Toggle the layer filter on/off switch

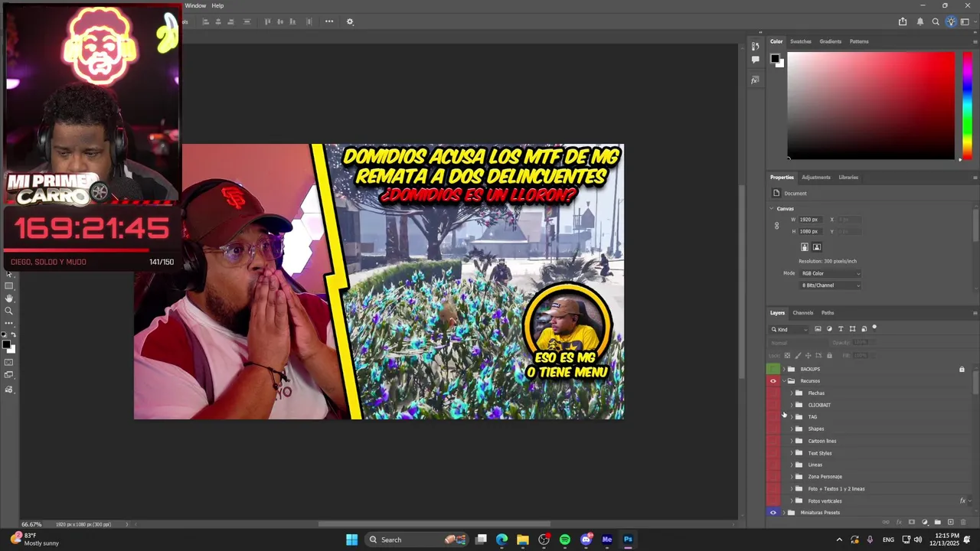[x=874, y=328]
